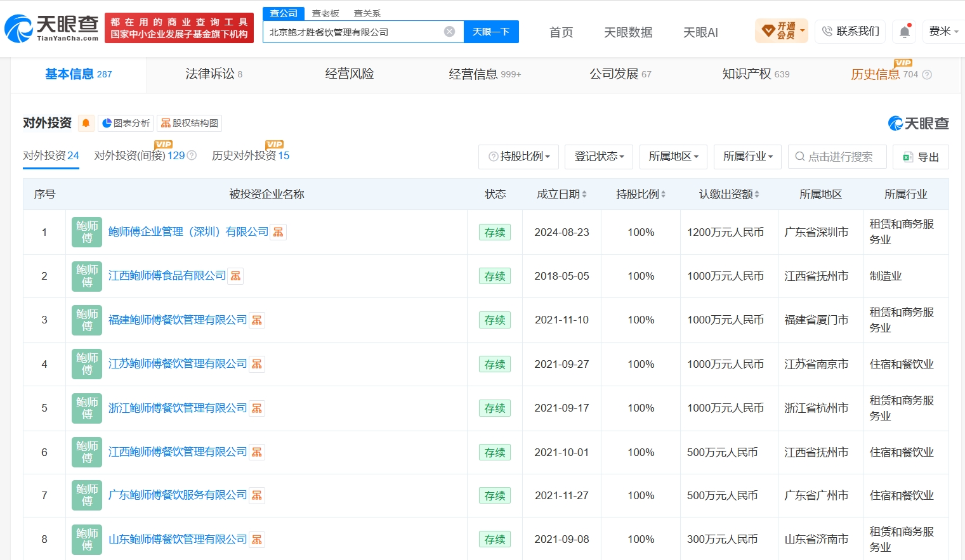965x560 pixels.
Task: Click the 鲍师傅 logo in row 4
Action: point(87,364)
